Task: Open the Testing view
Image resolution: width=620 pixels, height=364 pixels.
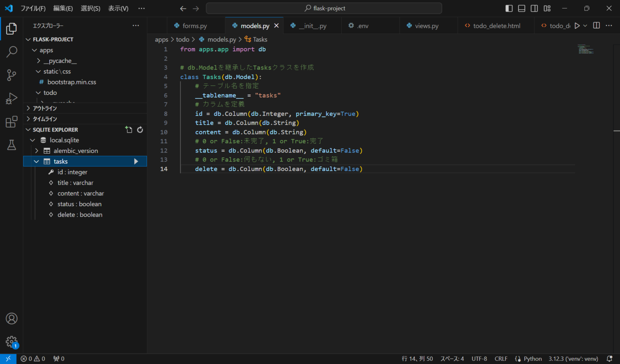Action: [11, 145]
